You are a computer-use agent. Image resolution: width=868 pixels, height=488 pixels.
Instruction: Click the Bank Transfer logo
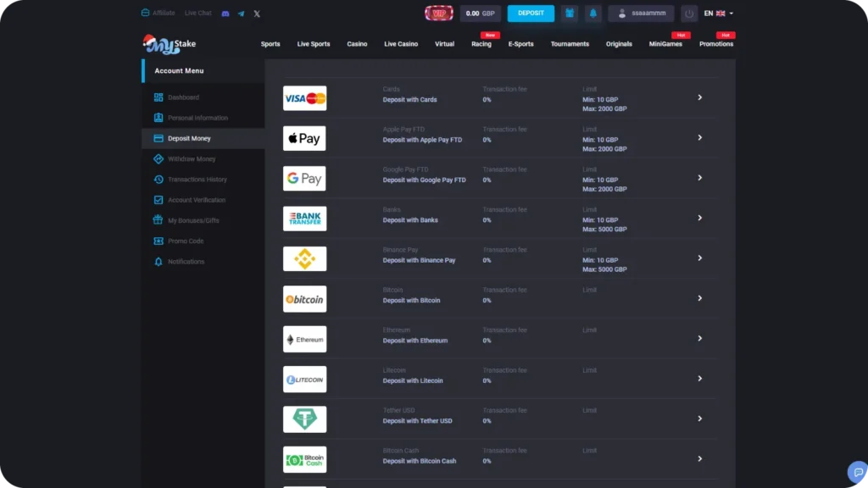304,219
